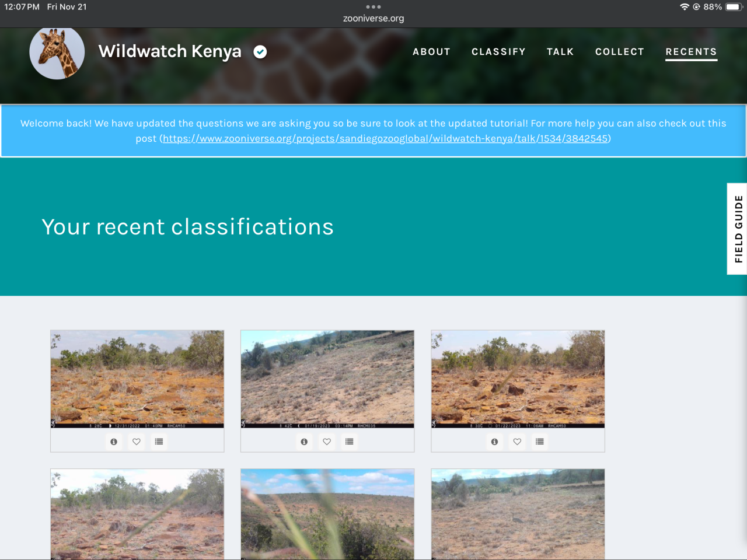Click the Wildwatch Kenya project title
747x560 pixels.
(170, 52)
